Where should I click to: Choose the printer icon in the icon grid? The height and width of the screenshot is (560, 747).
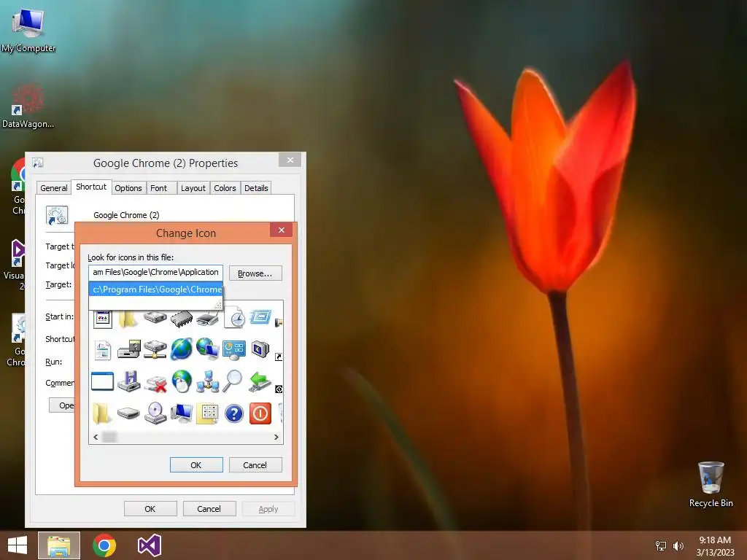208,319
